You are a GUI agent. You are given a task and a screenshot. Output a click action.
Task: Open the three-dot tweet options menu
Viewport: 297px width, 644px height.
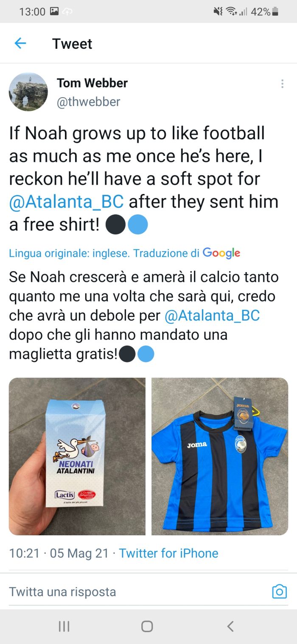pyautogui.click(x=282, y=84)
